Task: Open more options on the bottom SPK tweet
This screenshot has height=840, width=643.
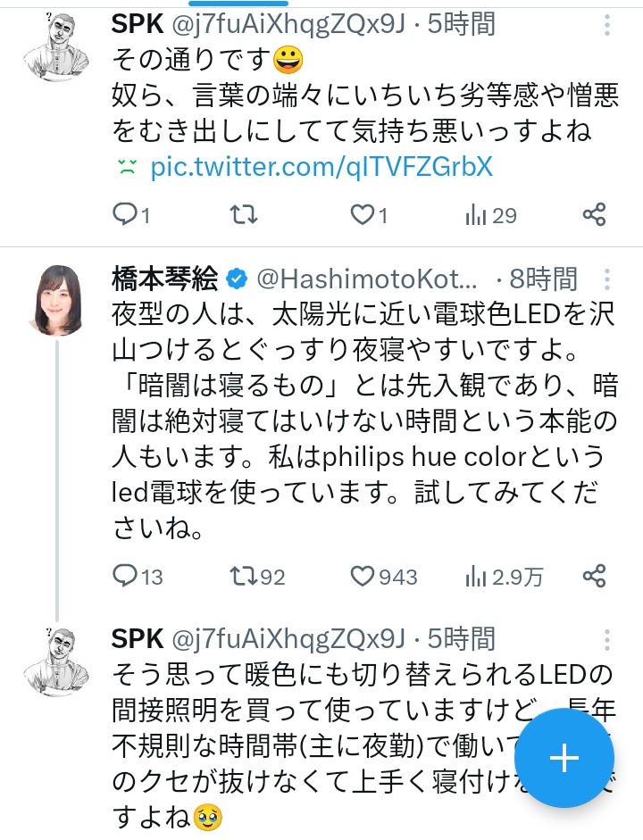Action: click(x=607, y=639)
